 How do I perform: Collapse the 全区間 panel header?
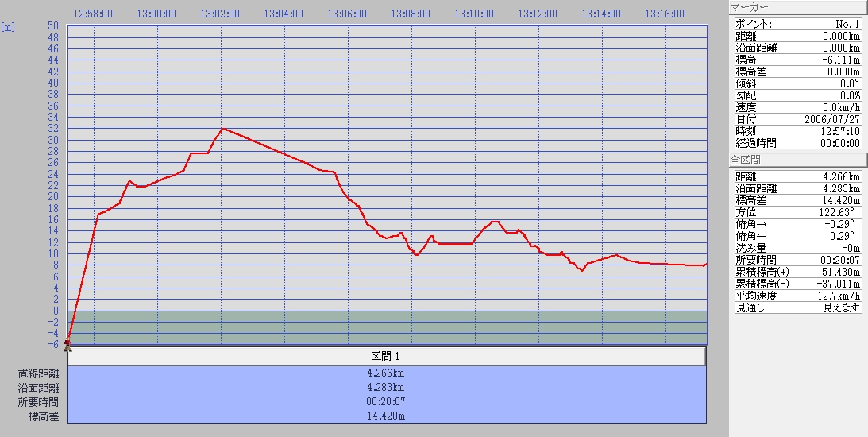[x=796, y=160]
